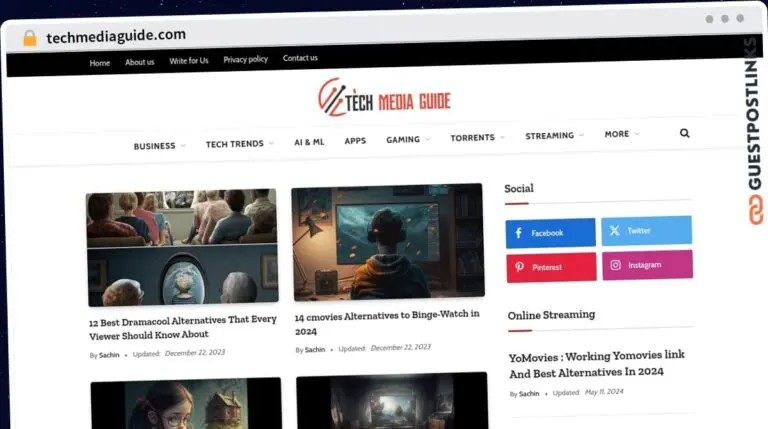
Task: Open the Twitter X social button
Action: [x=646, y=231]
